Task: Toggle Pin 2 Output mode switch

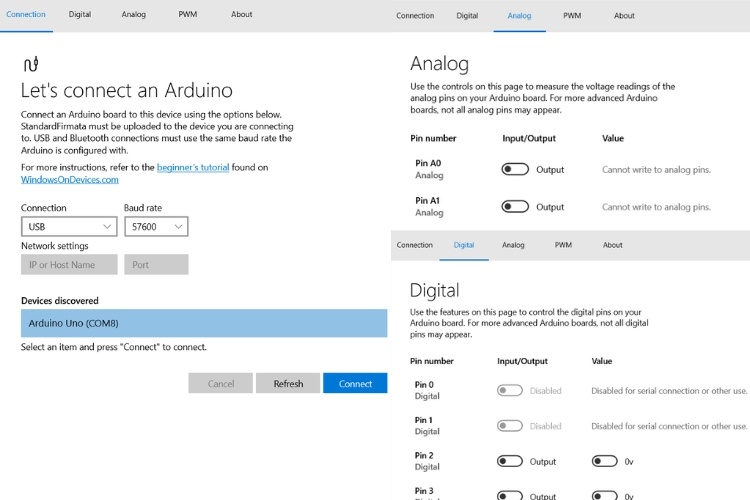Action: (510, 461)
